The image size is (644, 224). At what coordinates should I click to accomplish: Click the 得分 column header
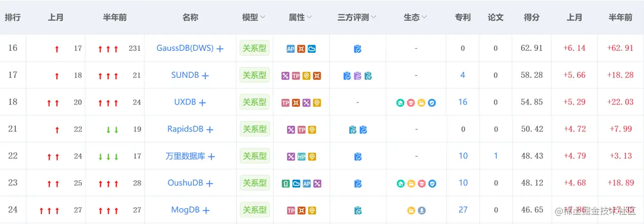click(x=531, y=17)
